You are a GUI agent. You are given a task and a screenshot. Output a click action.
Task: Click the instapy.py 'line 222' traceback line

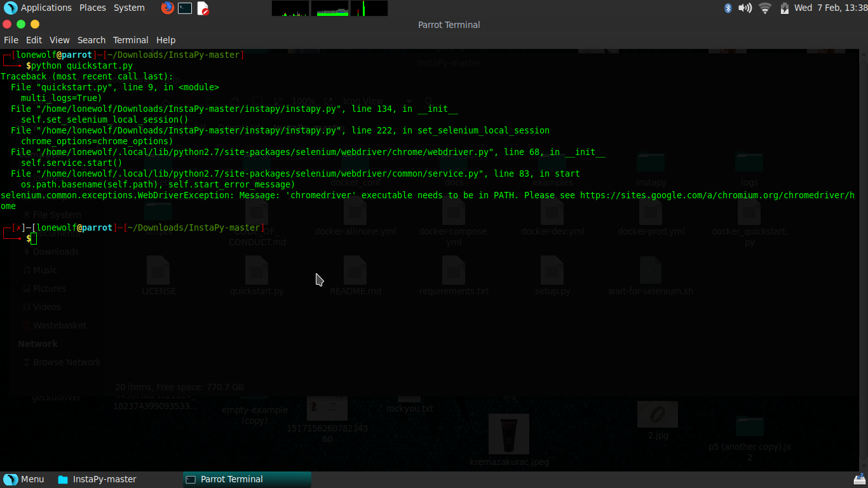280,130
